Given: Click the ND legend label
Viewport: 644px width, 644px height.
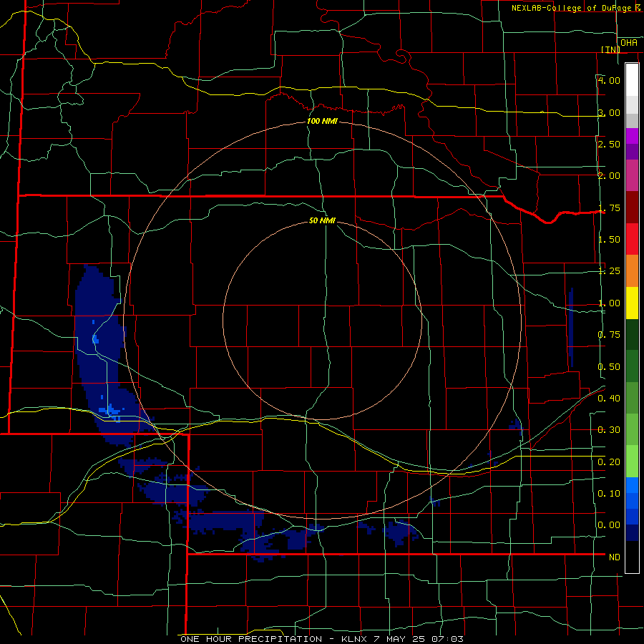Looking at the screenshot, I should pyautogui.click(x=615, y=557).
